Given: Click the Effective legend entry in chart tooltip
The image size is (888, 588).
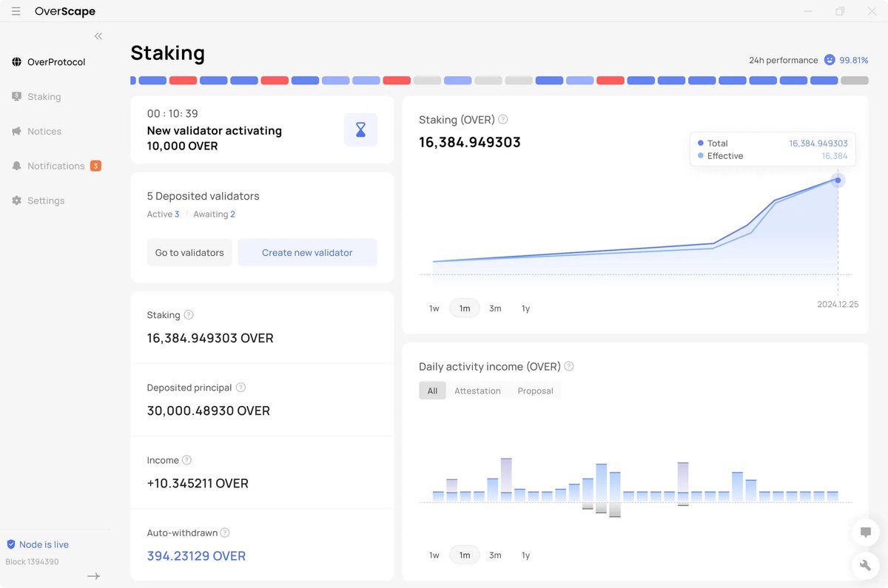Looking at the screenshot, I should tap(773, 156).
